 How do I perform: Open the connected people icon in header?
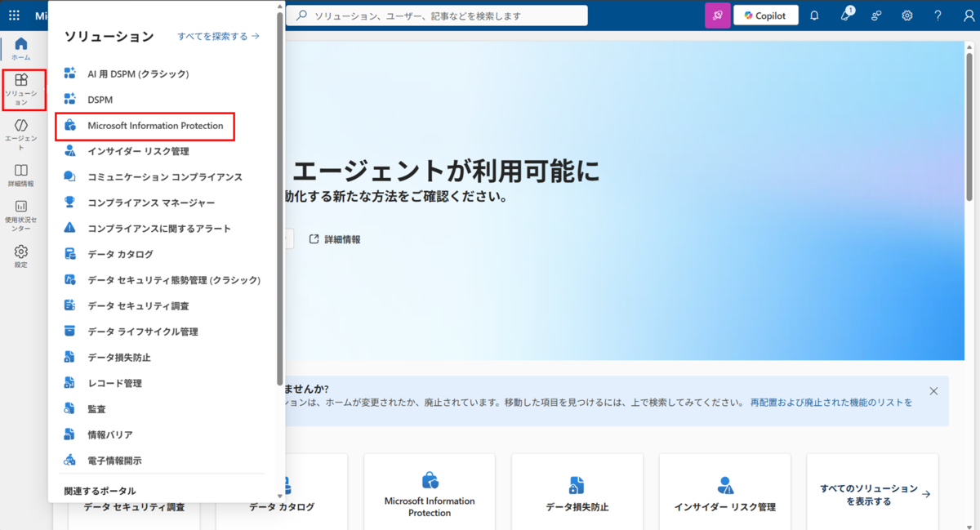tap(876, 16)
